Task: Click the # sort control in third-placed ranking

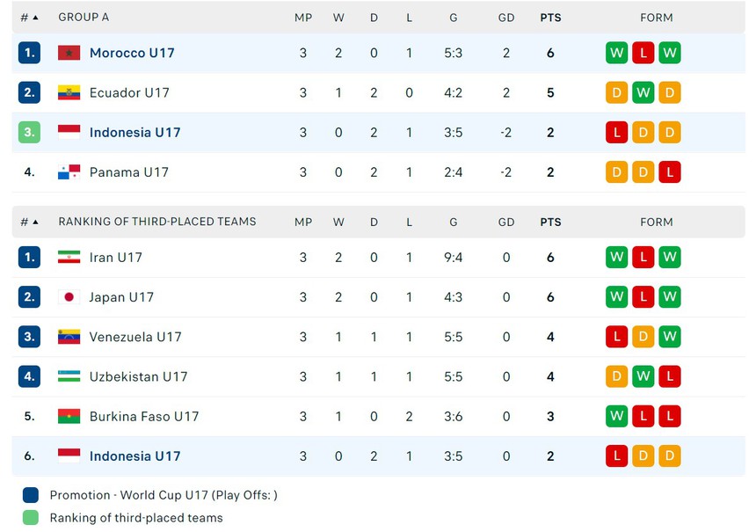Action: coord(29,222)
